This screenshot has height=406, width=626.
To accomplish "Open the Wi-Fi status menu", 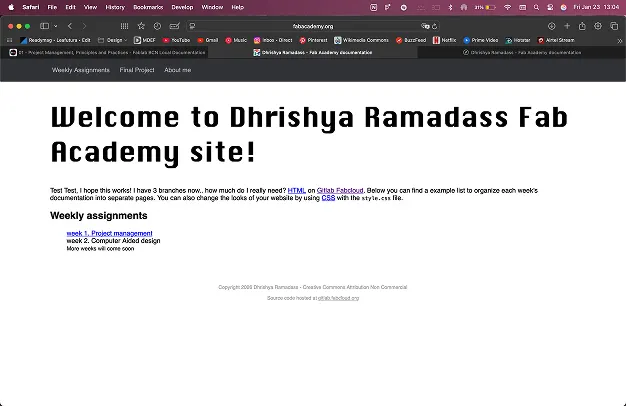I will tap(507, 7).
